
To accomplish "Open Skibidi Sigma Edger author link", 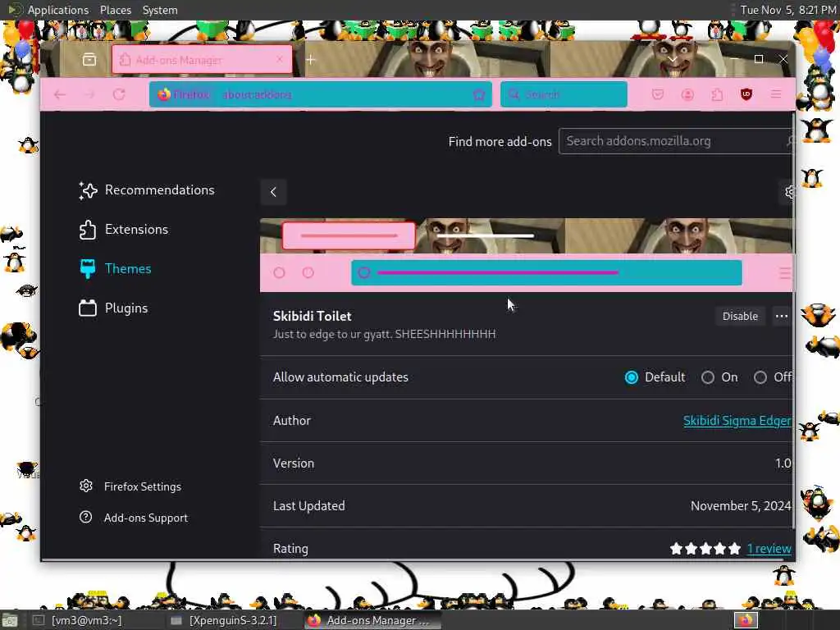I will [x=737, y=421].
